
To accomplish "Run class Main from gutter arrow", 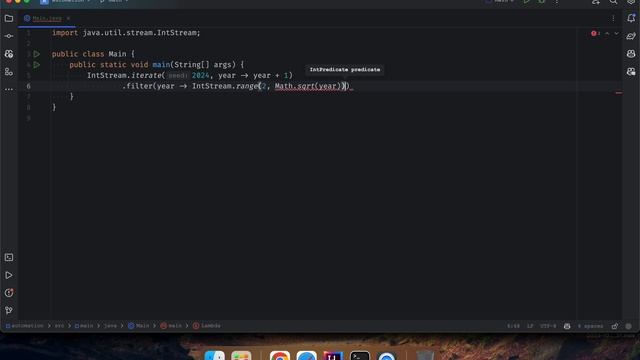I will point(37,54).
